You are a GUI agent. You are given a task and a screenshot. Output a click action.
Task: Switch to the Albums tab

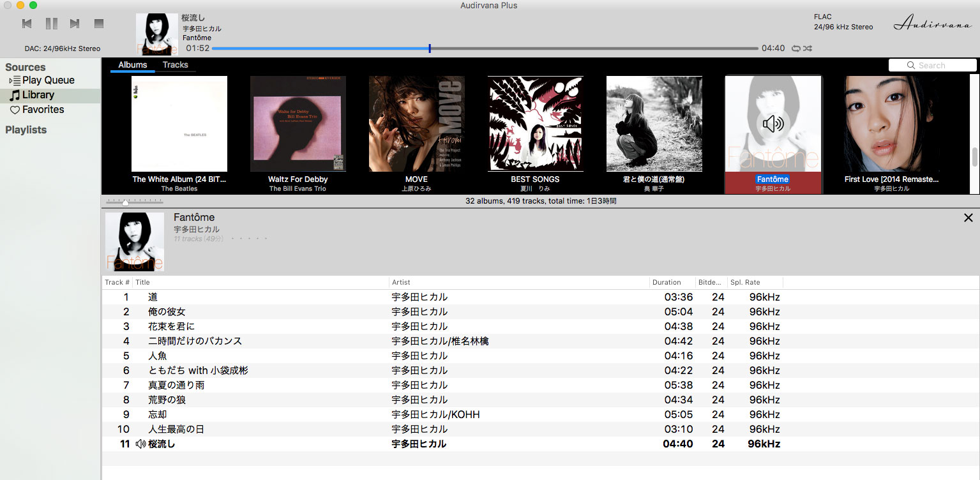click(133, 65)
